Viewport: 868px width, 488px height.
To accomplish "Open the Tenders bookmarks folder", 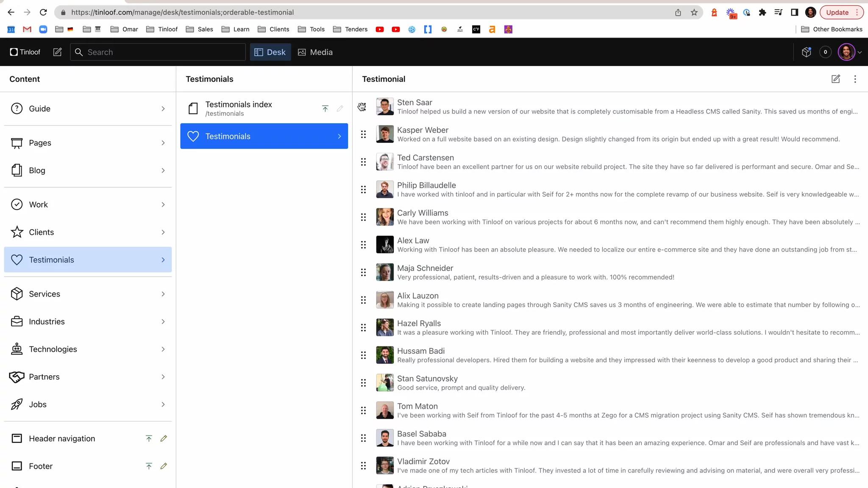I will pos(350,29).
